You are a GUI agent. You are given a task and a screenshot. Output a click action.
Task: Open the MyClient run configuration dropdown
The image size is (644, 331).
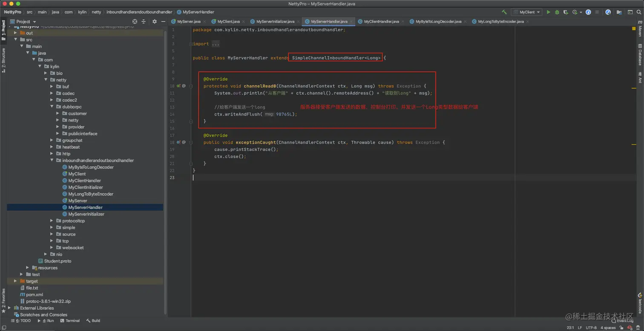click(x=527, y=12)
